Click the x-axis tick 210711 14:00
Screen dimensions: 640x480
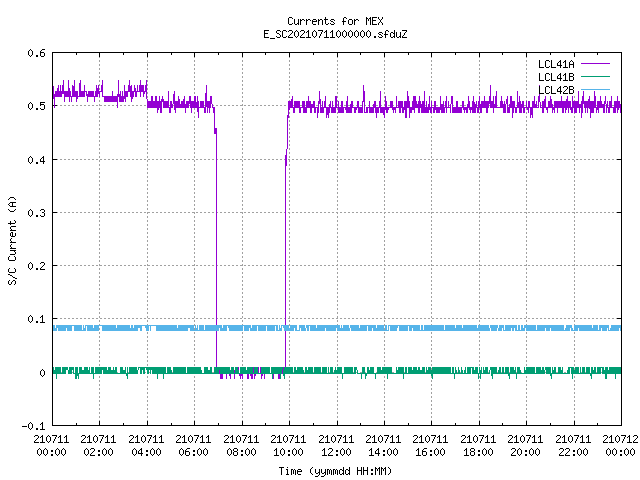383,446
